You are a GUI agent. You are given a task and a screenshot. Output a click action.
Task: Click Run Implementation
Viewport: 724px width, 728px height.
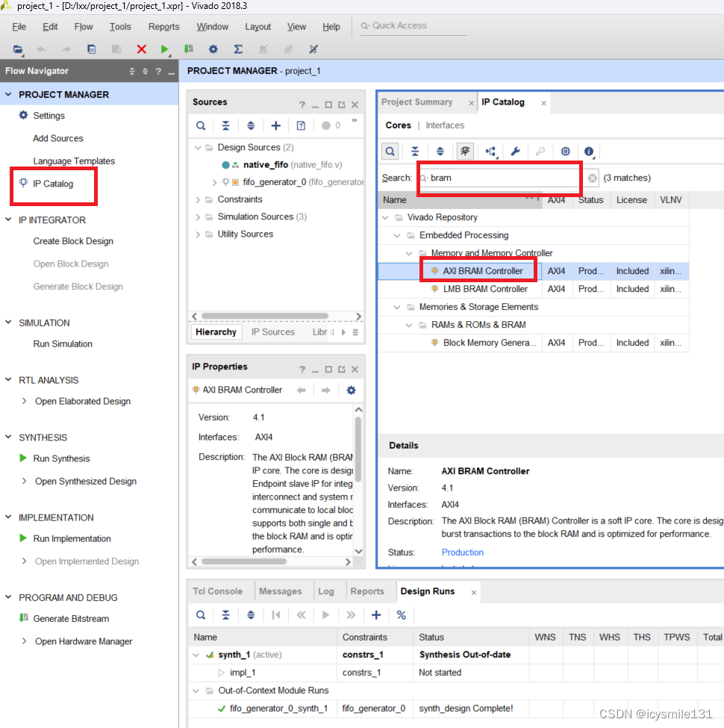[x=72, y=538]
